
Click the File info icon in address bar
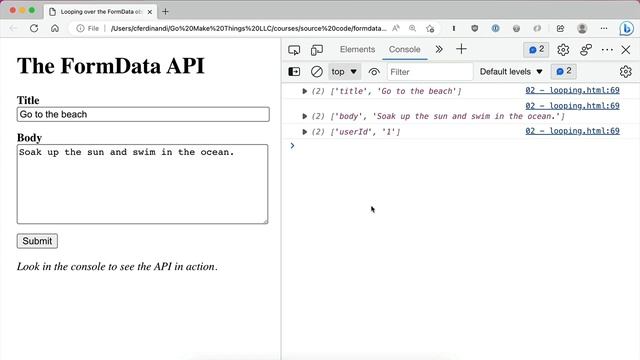(88, 28)
